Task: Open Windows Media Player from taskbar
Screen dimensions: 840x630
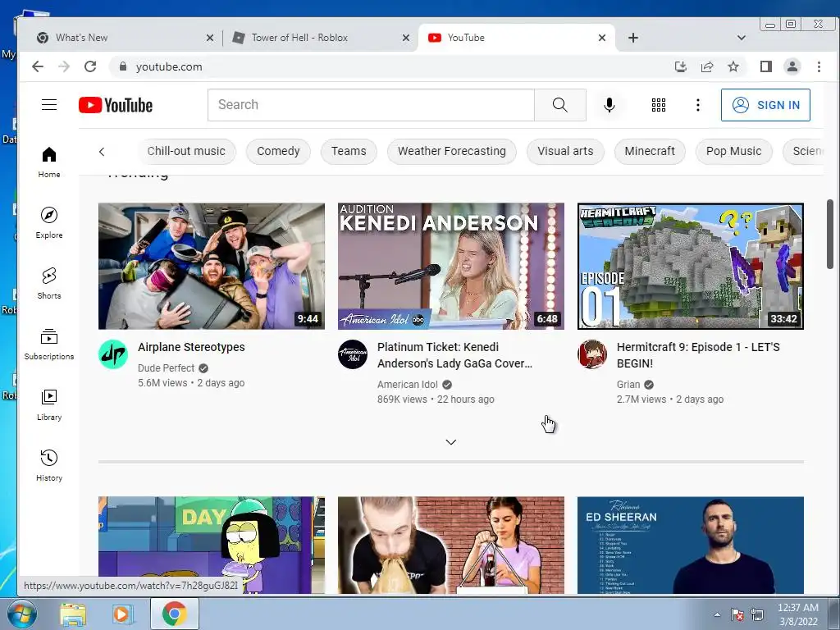Action: tap(123, 614)
